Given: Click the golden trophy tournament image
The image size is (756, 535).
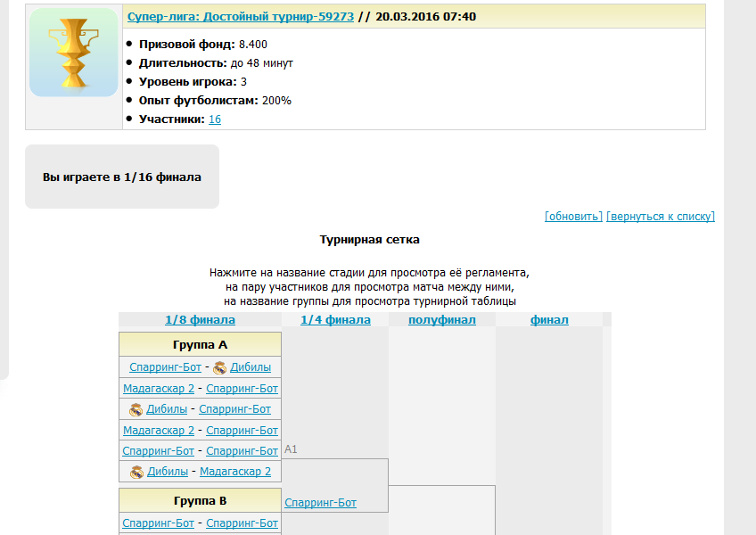Looking at the screenshot, I should 73,53.
